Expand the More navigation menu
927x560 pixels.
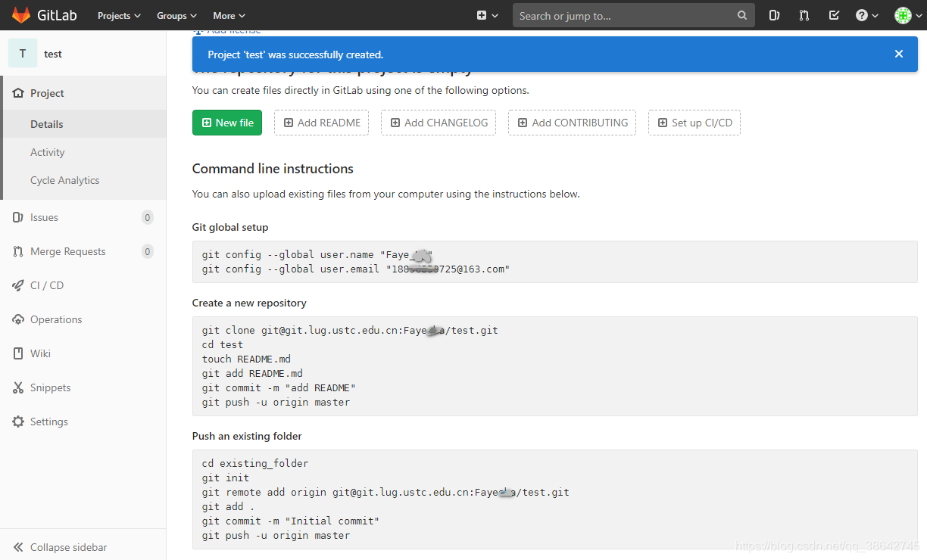(229, 15)
